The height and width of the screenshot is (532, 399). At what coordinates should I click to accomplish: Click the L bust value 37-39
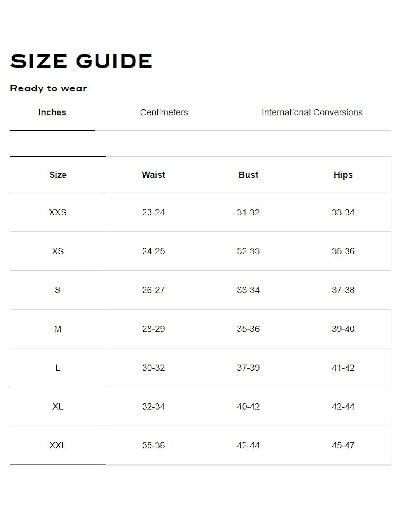click(248, 368)
